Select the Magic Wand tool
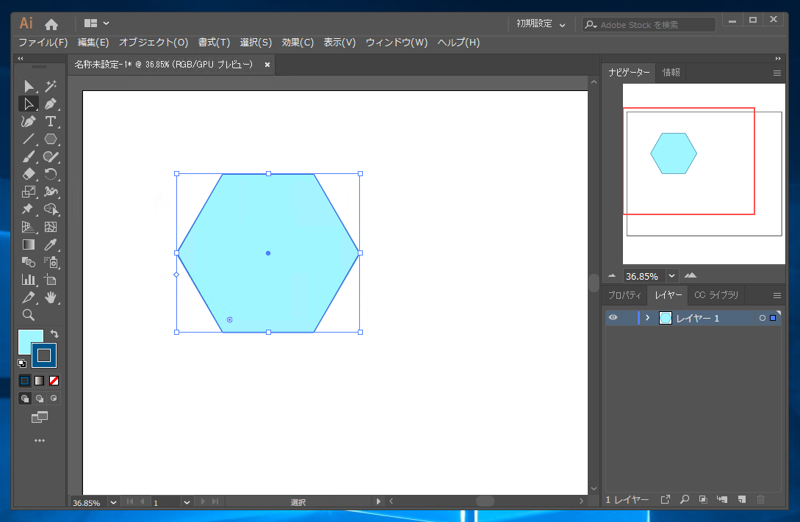The image size is (800, 522). (x=51, y=87)
